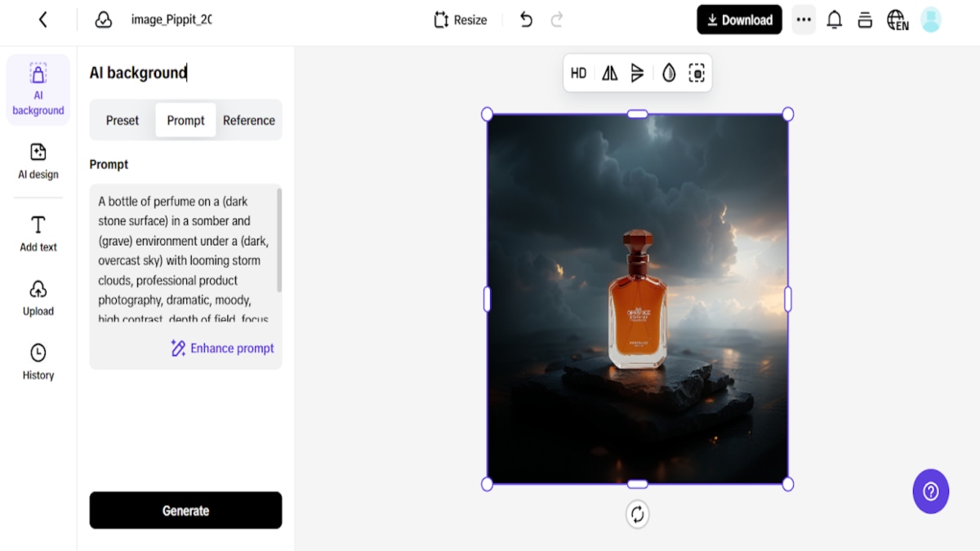
Task: Click the rotate handle below the image
Action: pyautogui.click(x=637, y=514)
